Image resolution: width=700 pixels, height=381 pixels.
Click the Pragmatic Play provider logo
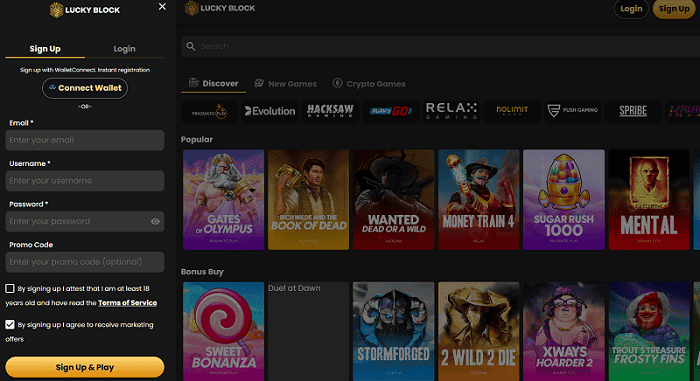pos(210,111)
